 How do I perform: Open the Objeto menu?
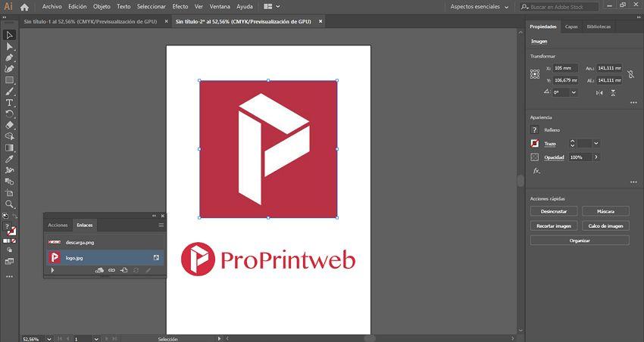pos(102,7)
